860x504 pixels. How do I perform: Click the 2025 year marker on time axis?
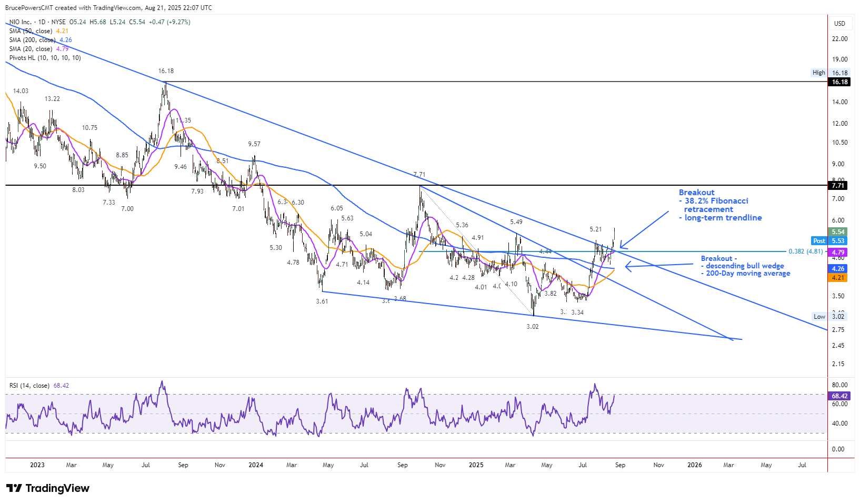(476, 465)
